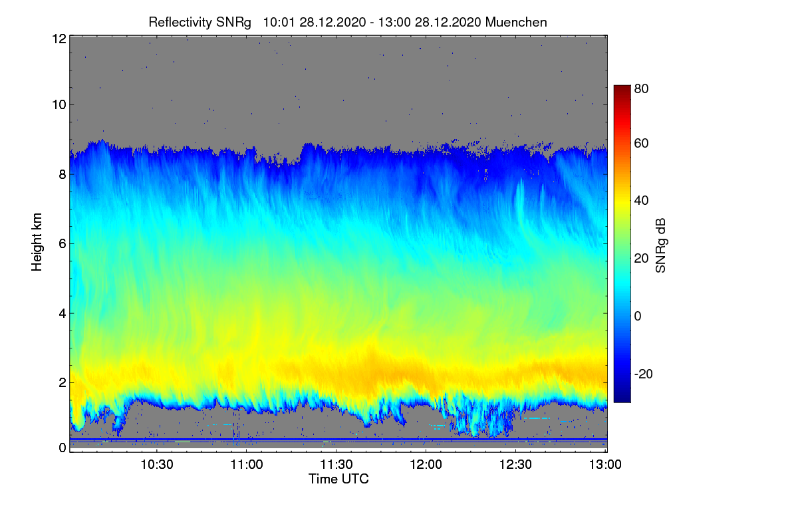The height and width of the screenshot is (532, 798).
Task: Click the station name 'Muenchen'
Action: (x=517, y=22)
